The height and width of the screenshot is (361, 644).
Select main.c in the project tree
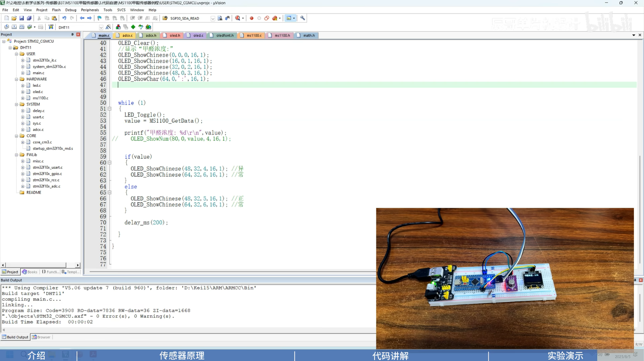tap(38, 73)
